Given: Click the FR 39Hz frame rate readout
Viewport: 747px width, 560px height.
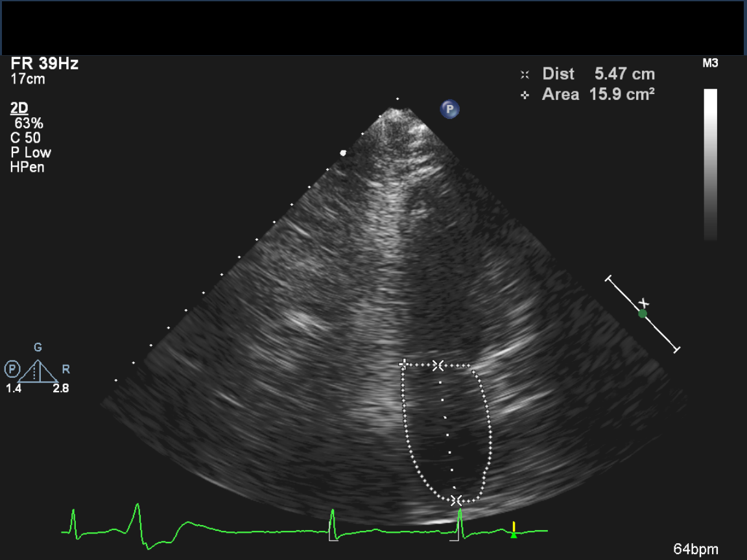Looking at the screenshot, I should (x=45, y=64).
